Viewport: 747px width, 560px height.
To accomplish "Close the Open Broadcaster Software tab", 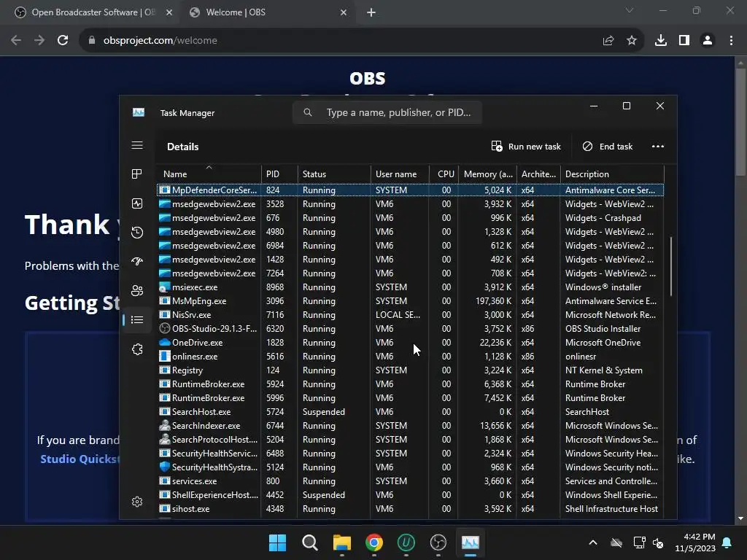I will coord(169,12).
